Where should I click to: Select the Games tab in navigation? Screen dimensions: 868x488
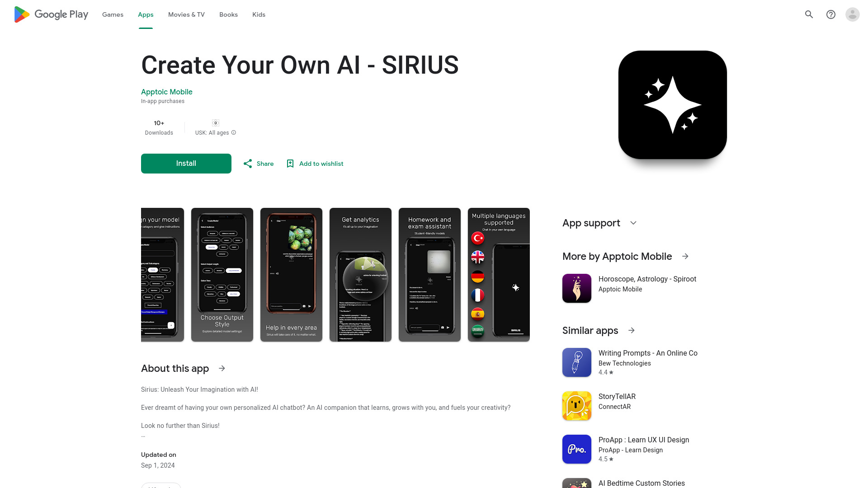click(x=113, y=14)
